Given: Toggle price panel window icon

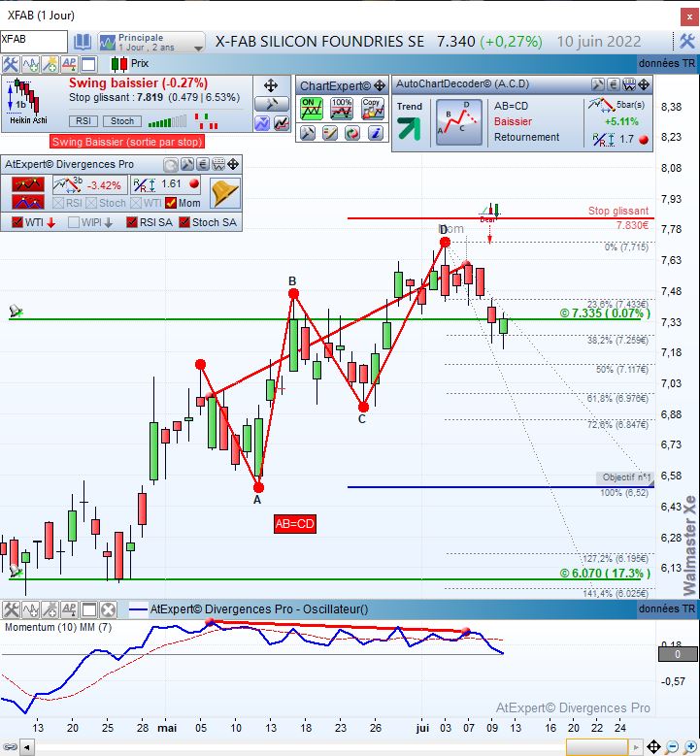Looking at the screenshot, I should pos(88,64).
